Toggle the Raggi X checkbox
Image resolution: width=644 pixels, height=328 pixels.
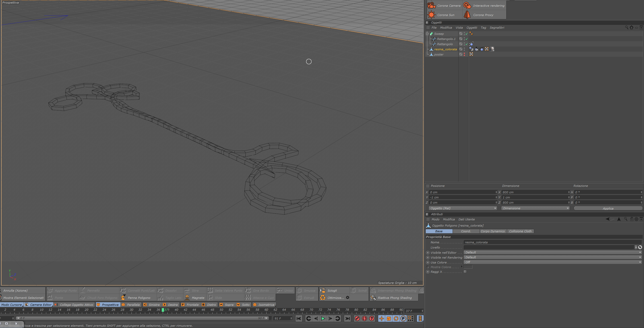465,271
